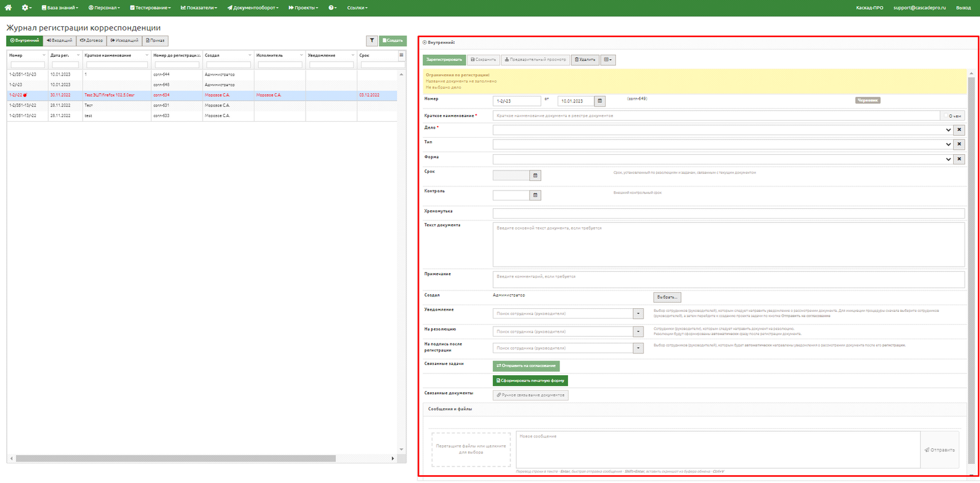Expand the Тип dropdown

click(948, 144)
